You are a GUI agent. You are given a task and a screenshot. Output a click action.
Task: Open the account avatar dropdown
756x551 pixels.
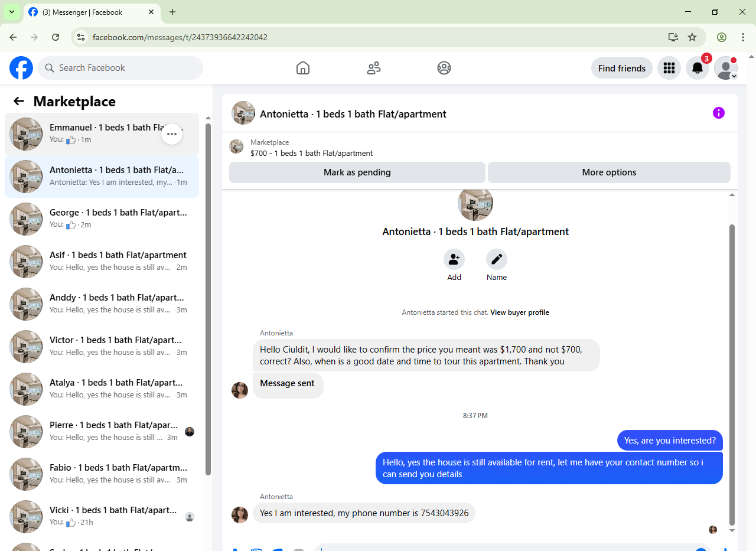[726, 68]
